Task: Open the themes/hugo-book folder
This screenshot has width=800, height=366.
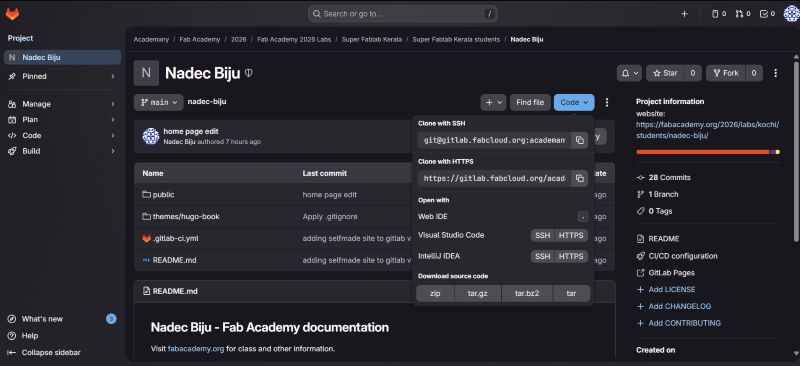Action: point(186,216)
